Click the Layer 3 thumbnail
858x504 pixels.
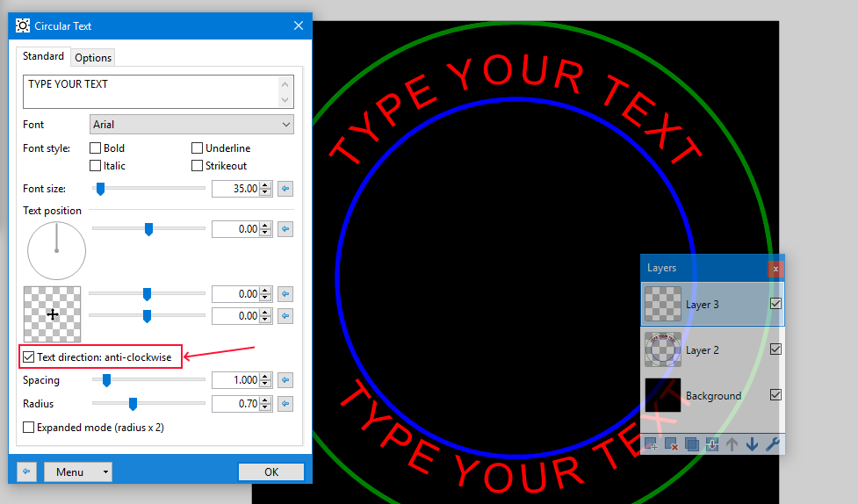coord(663,304)
